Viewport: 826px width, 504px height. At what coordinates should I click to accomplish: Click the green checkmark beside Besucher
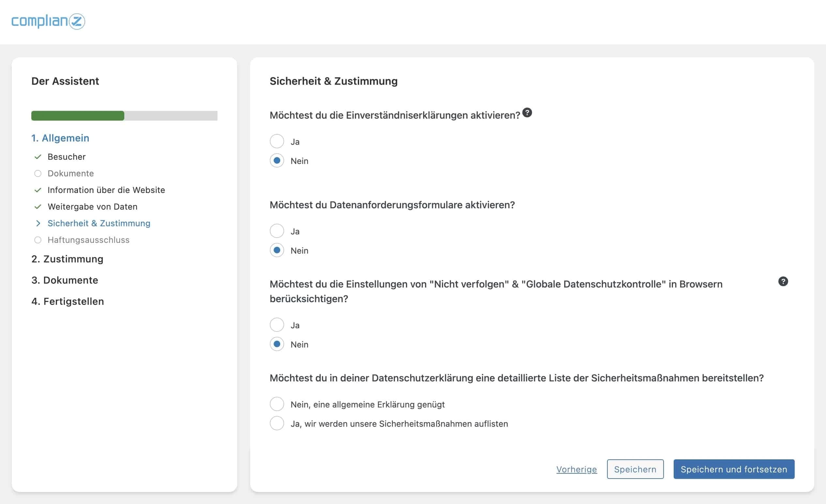point(38,156)
